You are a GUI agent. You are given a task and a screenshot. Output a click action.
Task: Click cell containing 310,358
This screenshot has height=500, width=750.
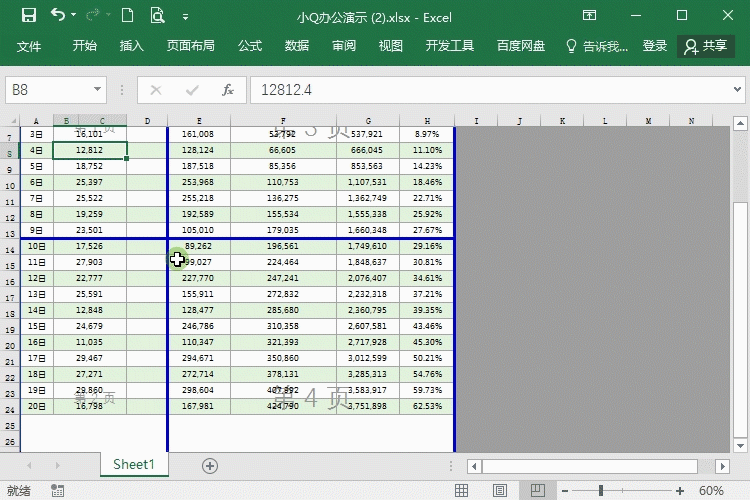(x=283, y=326)
